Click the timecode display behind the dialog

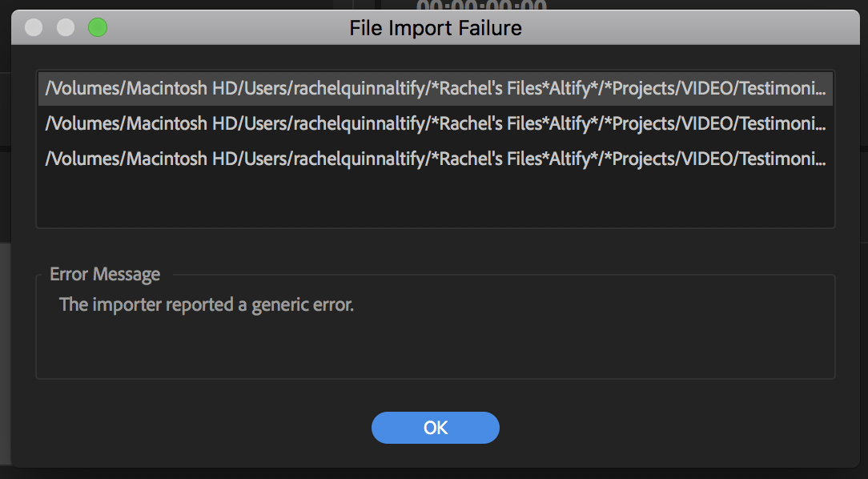pyautogui.click(x=481, y=6)
